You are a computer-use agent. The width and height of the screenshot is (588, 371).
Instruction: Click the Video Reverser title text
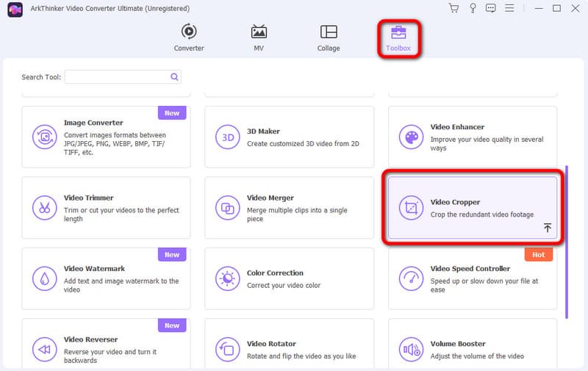(90, 339)
